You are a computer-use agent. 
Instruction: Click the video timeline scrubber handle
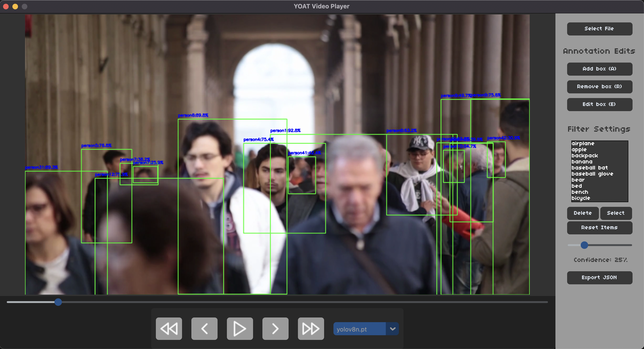point(58,302)
